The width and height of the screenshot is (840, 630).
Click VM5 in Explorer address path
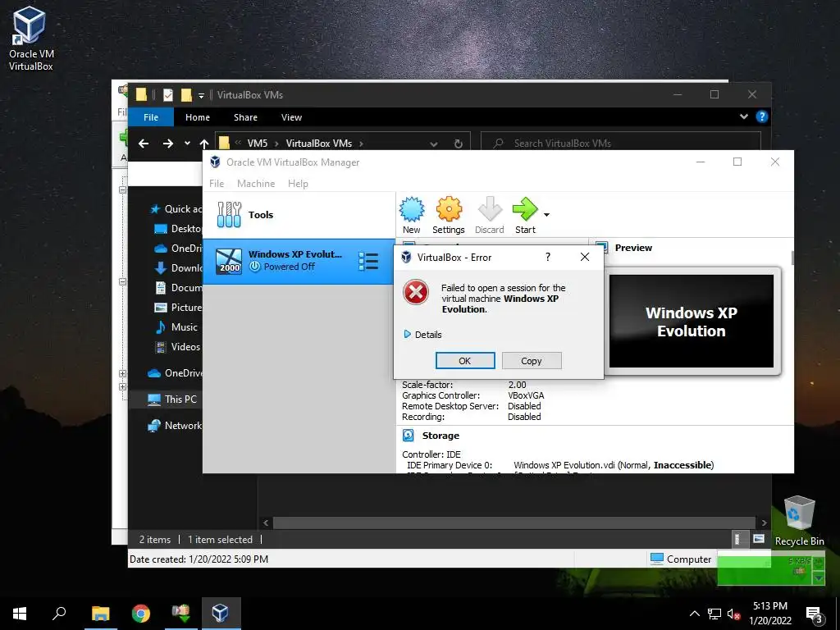coord(257,143)
